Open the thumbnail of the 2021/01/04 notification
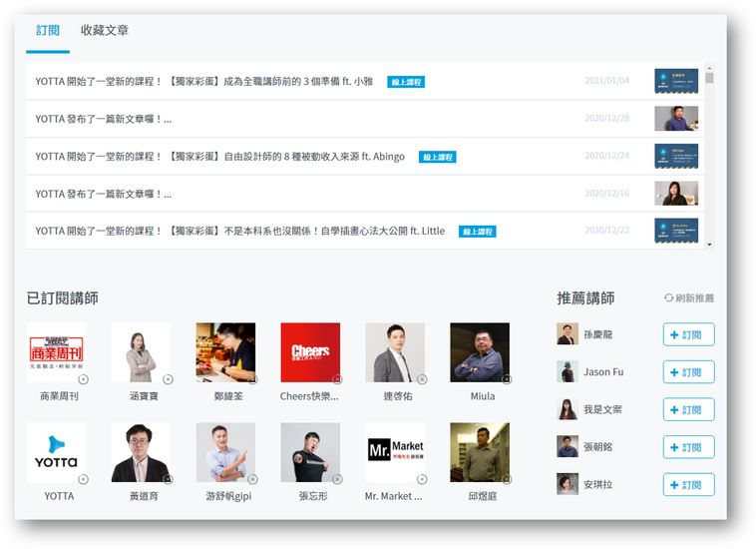 coord(675,81)
